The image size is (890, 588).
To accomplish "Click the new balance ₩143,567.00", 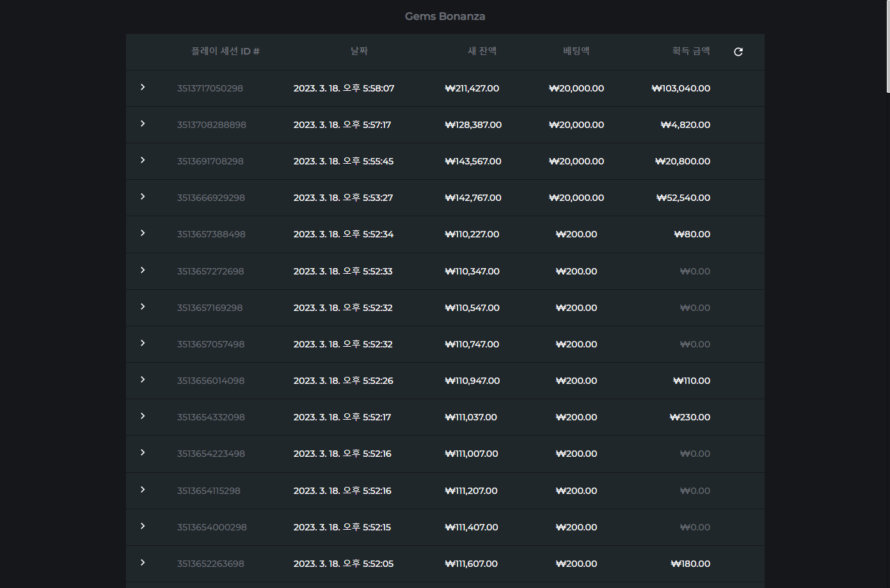I will (x=473, y=161).
